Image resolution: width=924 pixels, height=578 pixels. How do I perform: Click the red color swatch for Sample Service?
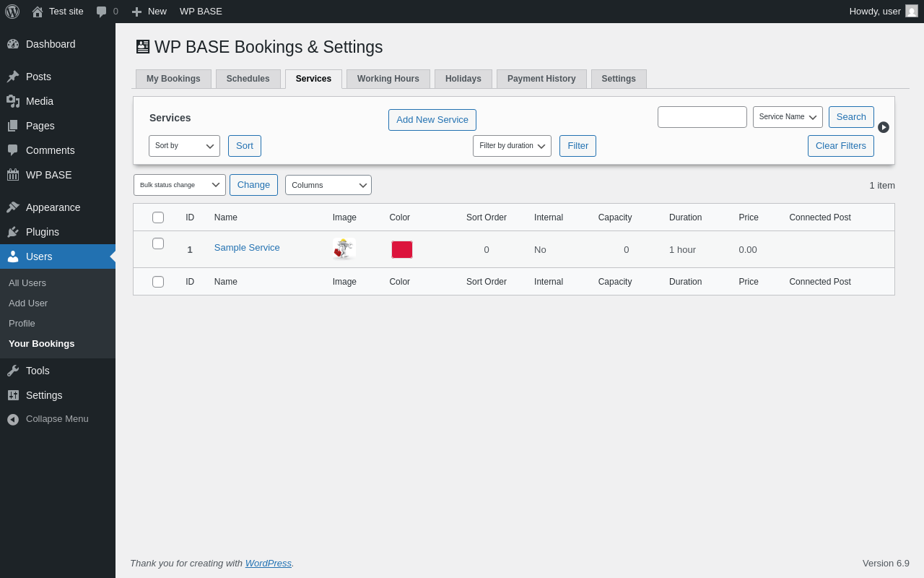coord(402,250)
